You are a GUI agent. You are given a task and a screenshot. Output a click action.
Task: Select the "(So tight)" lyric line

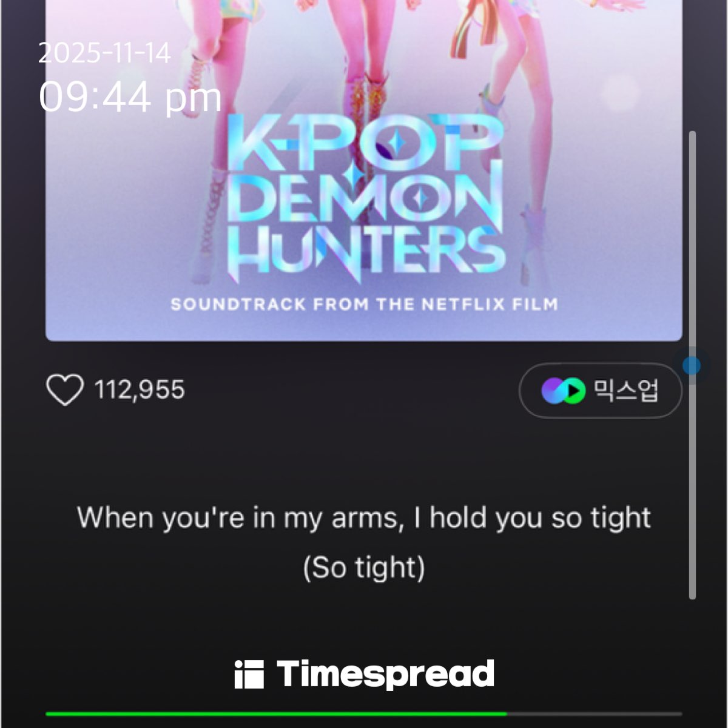(364, 568)
